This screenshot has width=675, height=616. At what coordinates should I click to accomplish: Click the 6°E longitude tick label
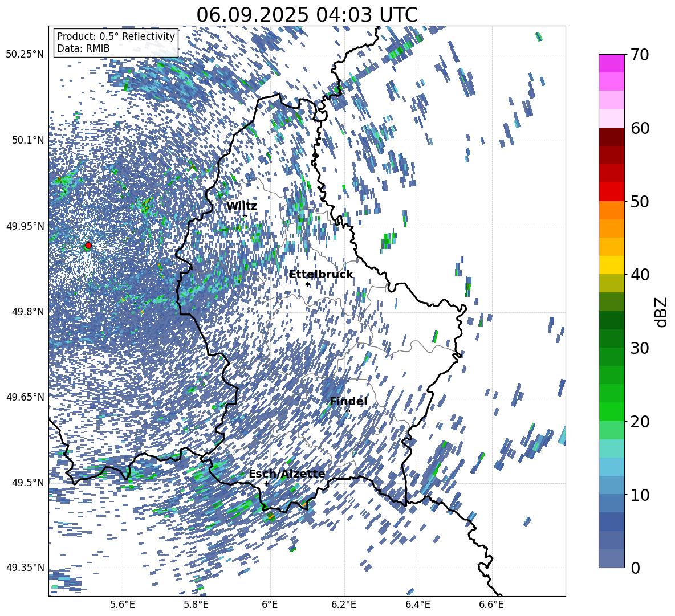coord(270,605)
